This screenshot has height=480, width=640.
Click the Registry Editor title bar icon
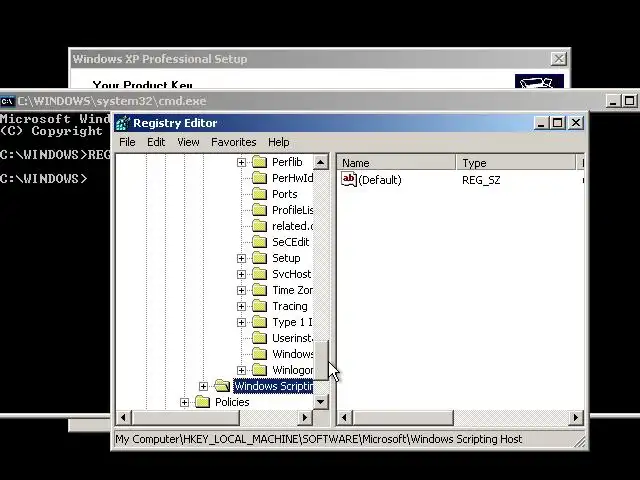pos(122,123)
